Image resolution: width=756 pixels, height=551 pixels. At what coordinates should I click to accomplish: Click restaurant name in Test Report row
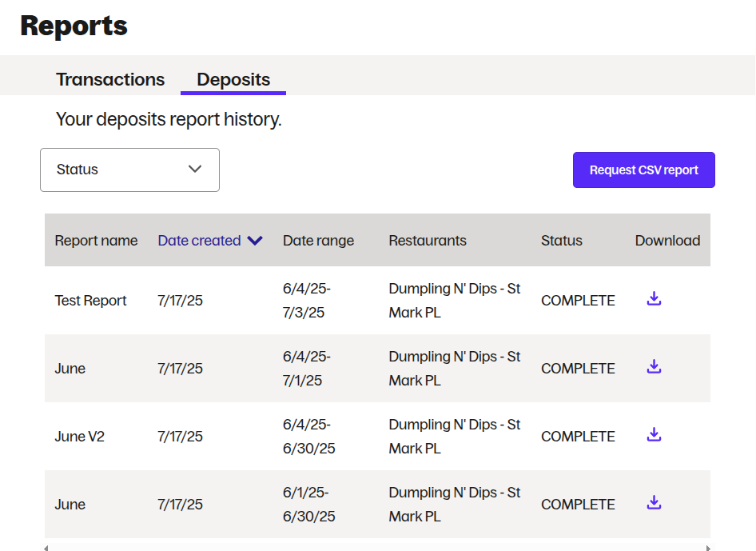[x=455, y=301]
